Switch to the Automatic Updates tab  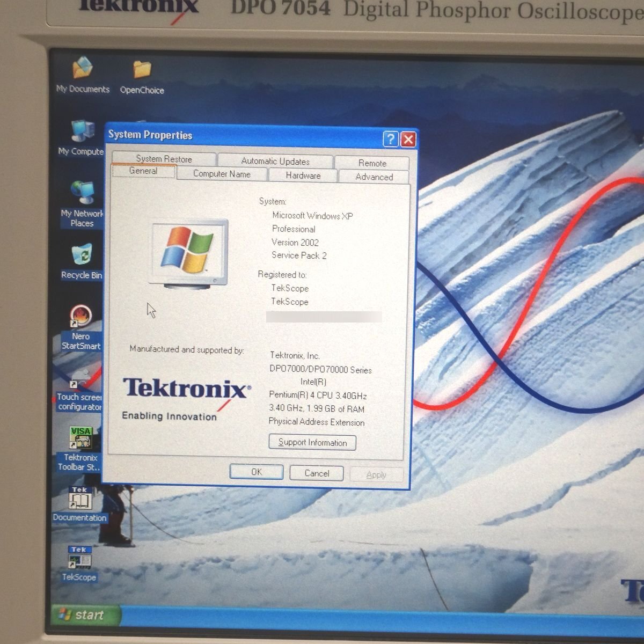point(275,161)
